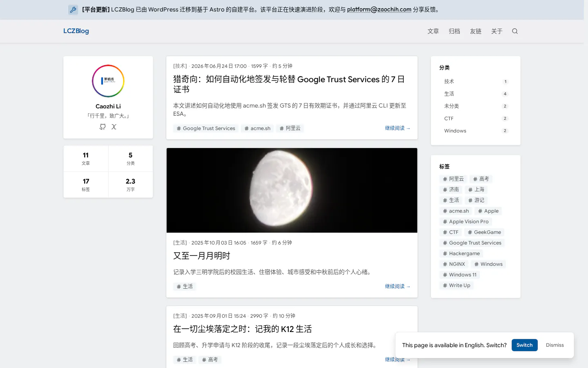
Task: Click the NGINX tag in tag cloud
Action: point(454,264)
